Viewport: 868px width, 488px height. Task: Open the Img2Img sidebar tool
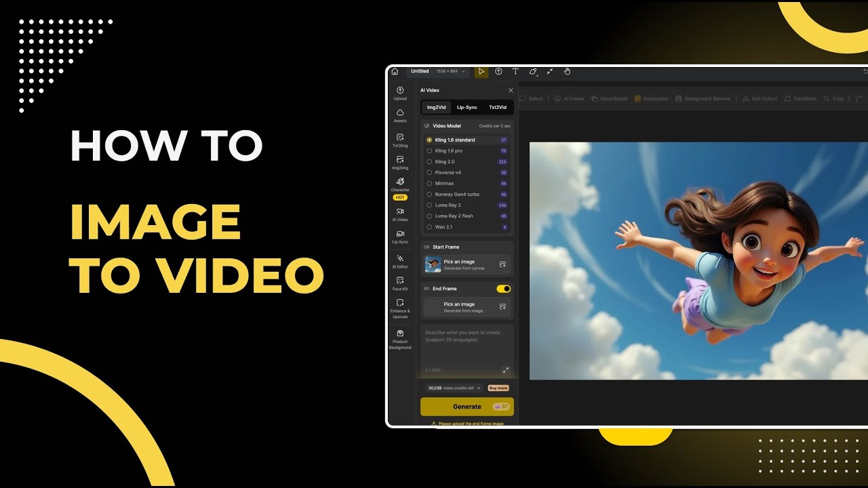[x=400, y=162]
